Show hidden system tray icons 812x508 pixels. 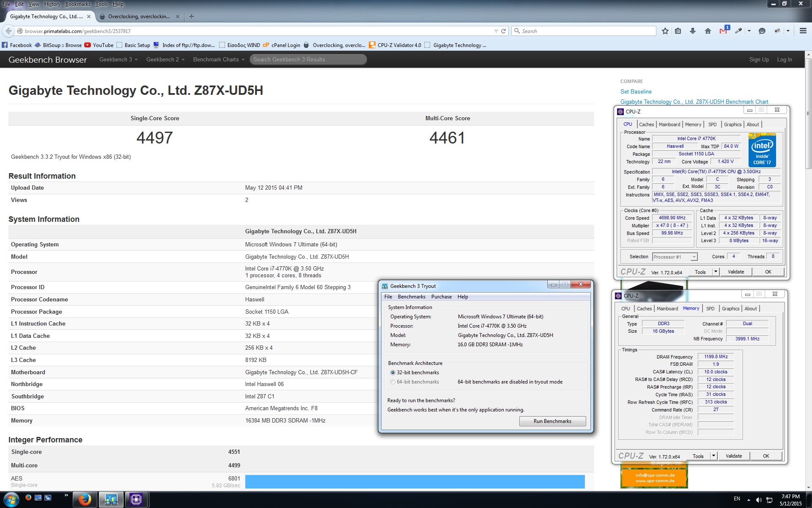[749, 500]
